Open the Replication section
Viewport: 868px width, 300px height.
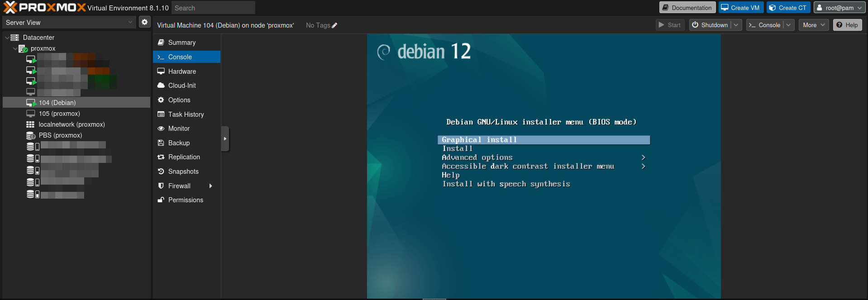coord(184,157)
